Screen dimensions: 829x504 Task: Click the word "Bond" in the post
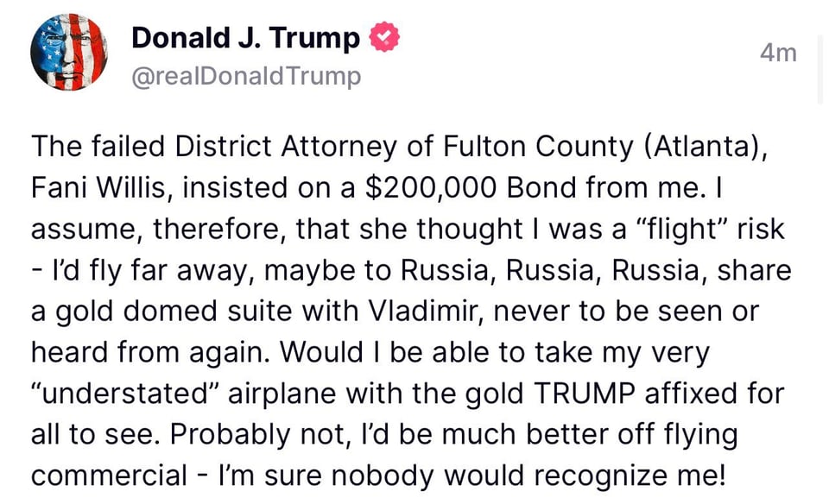[539, 186]
